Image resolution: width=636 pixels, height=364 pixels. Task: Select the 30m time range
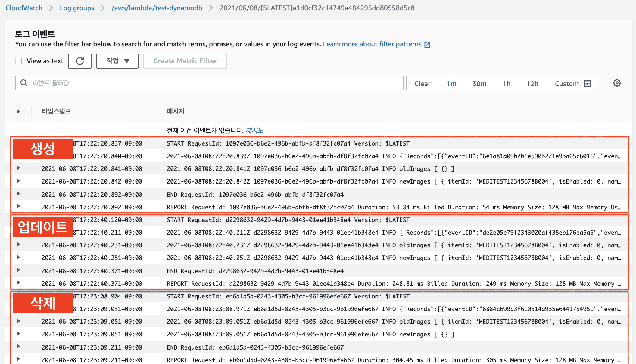click(x=479, y=84)
